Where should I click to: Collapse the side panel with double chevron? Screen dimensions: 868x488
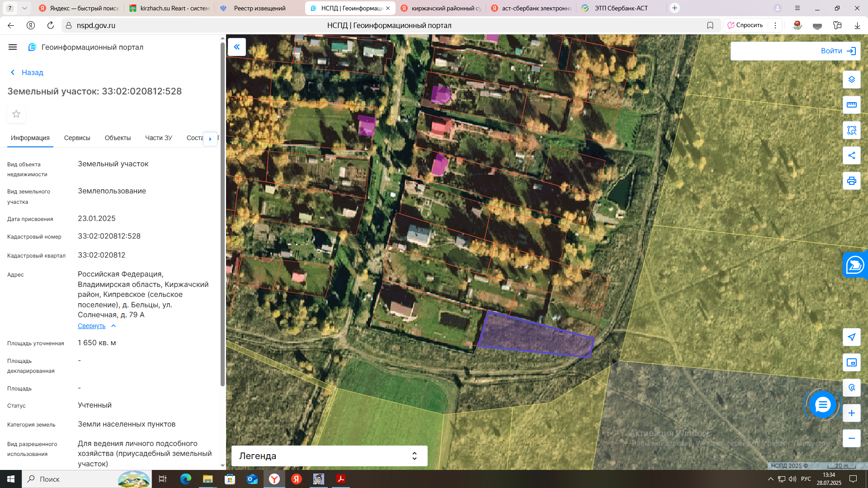[236, 47]
